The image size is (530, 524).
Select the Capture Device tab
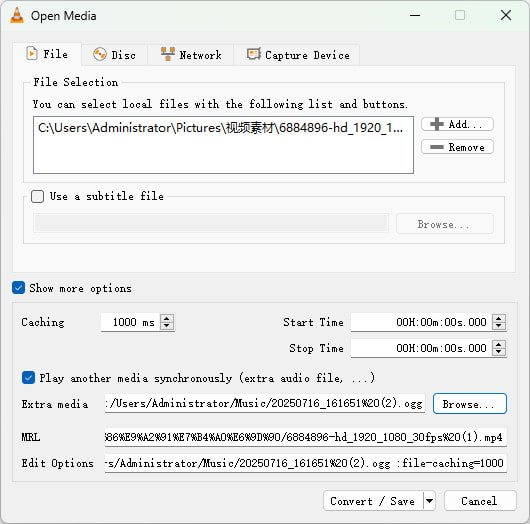click(x=297, y=55)
